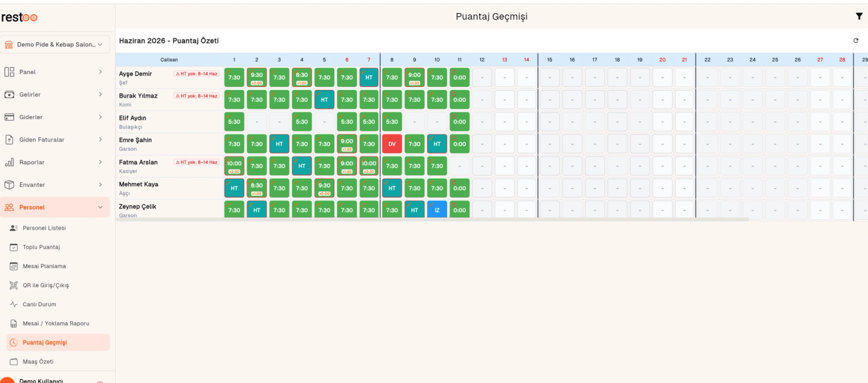Refresh the Puantaj Özeti table

pos(856,40)
